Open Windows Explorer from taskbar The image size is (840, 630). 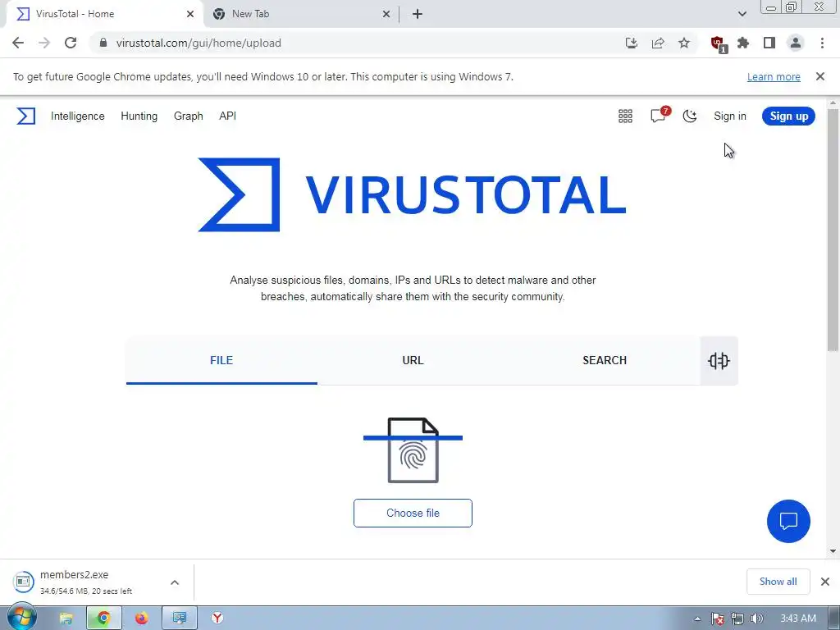(66, 619)
